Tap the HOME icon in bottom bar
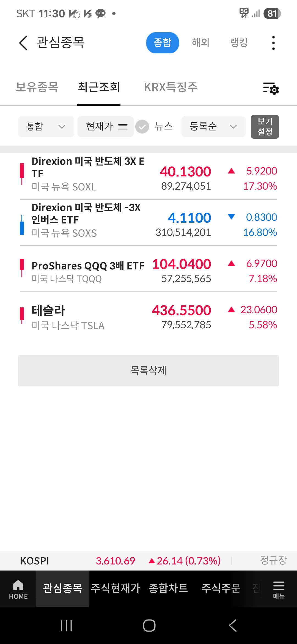The height and width of the screenshot is (644, 297). pyautogui.click(x=18, y=589)
